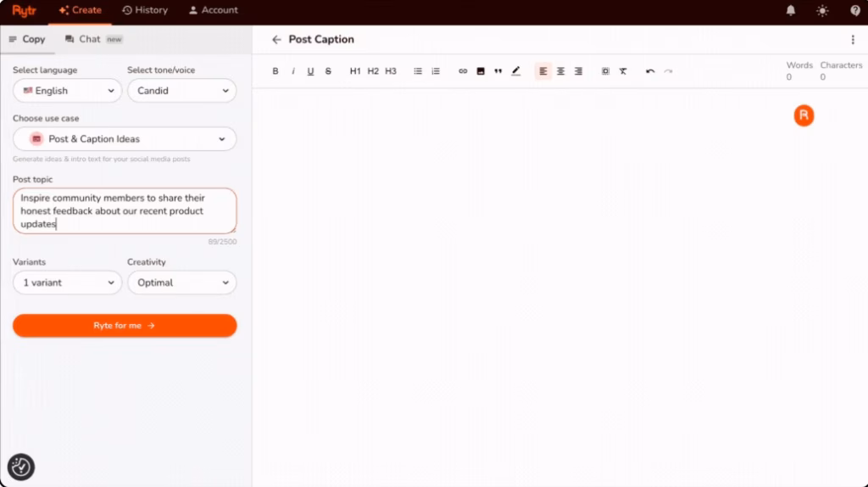Screen dimensions: 868x487
Task: Add a blockquote via the quote icon
Action: [498, 71]
